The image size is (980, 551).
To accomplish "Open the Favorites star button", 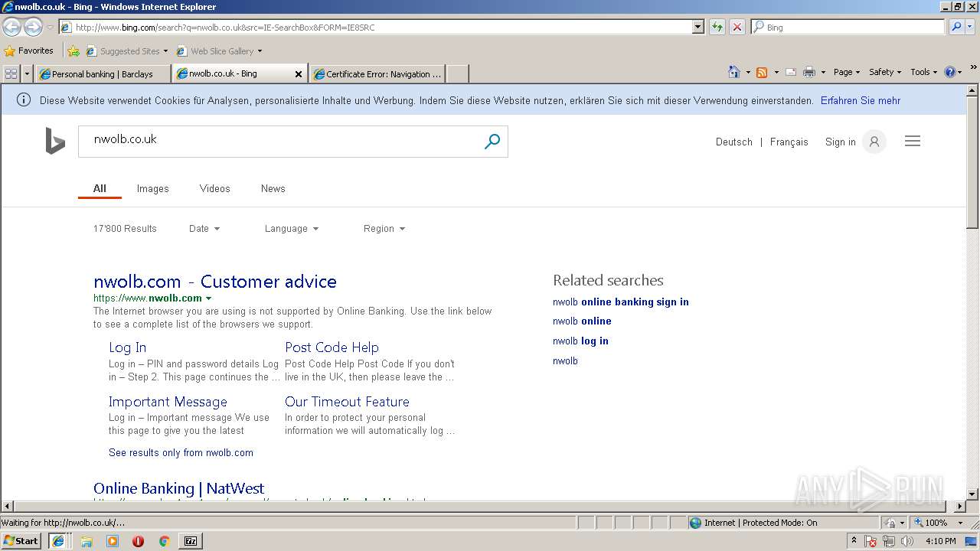I will click(x=29, y=51).
